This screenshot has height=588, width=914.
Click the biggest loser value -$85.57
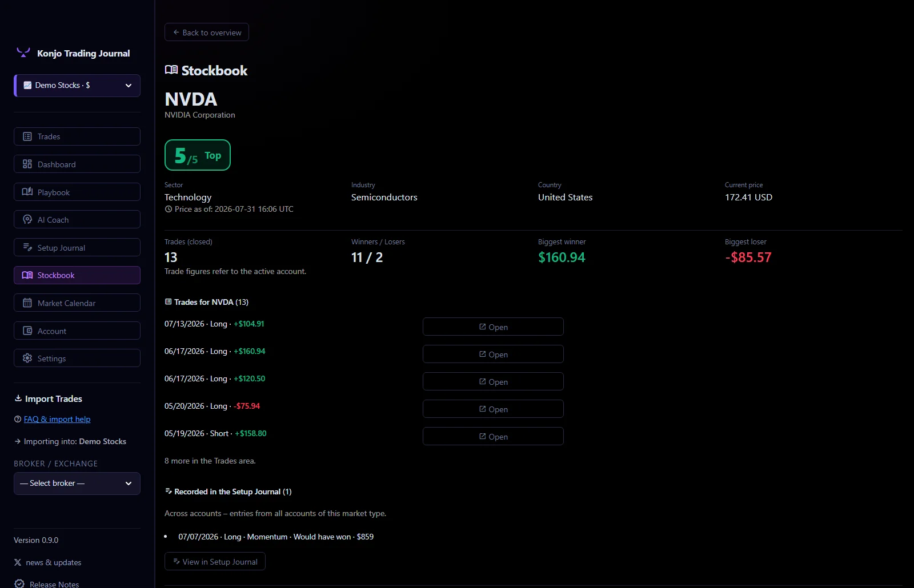coord(748,257)
